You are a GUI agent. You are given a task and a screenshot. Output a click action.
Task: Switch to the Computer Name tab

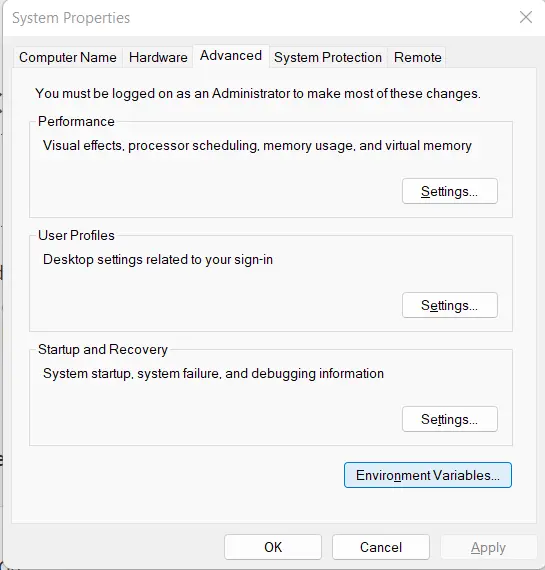68,57
